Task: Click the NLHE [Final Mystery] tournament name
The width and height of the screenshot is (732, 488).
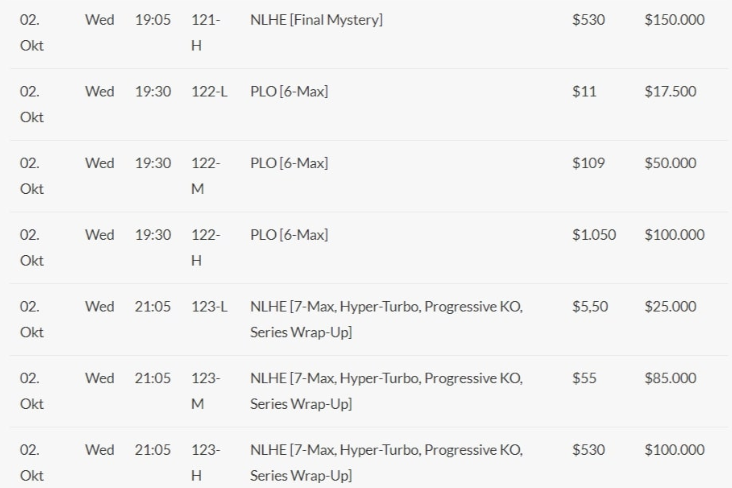Action: [x=316, y=20]
